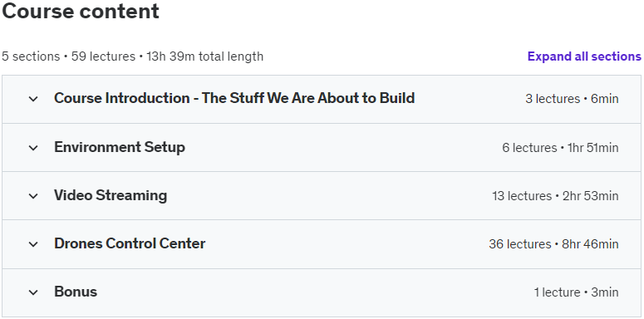Screen dimensions: 644x319
Task: Expand the Environment Setup chevron
Action: click(x=33, y=148)
